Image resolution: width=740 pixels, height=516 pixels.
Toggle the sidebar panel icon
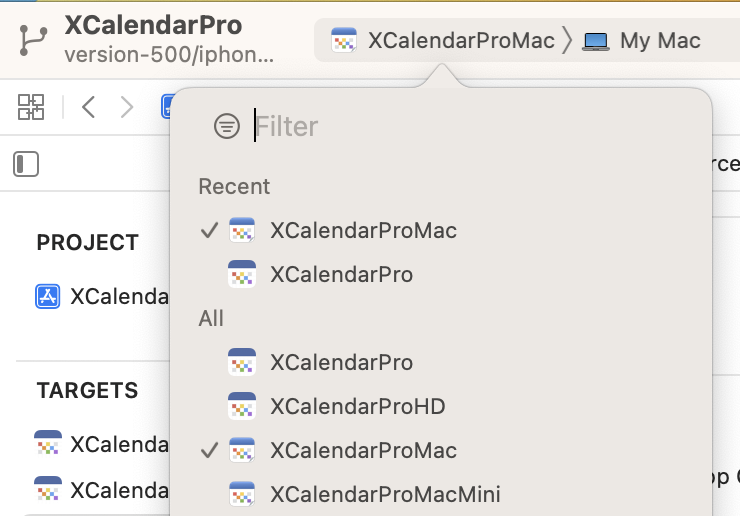(26, 164)
